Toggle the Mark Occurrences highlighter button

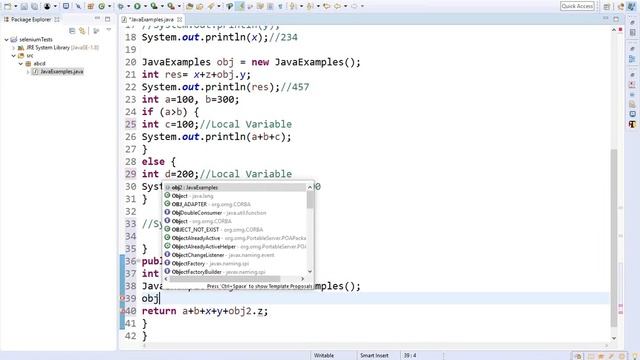click(x=240, y=6)
